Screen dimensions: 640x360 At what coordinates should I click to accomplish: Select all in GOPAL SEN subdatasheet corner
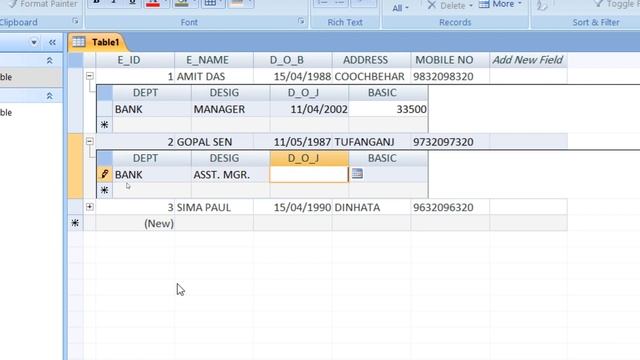[x=104, y=158]
